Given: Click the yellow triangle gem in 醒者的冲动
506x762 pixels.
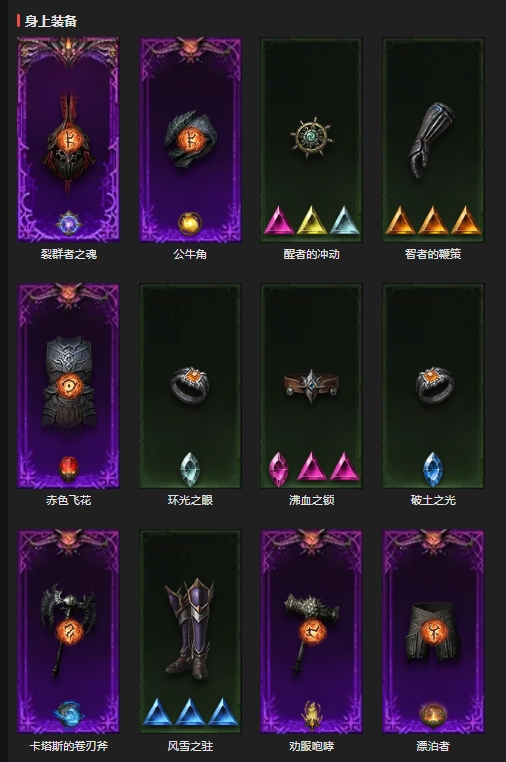Looking at the screenshot, I should click(x=312, y=220).
